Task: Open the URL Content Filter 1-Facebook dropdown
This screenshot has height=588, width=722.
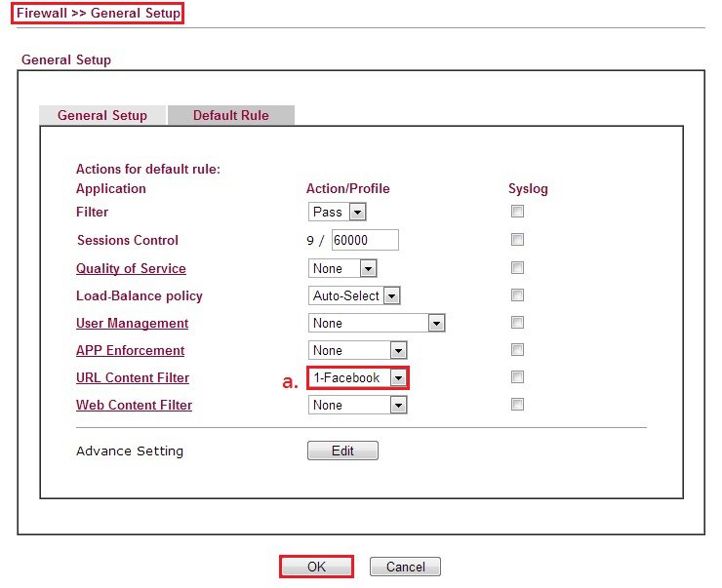Action: pyautogui.click(x=358, y=377)
